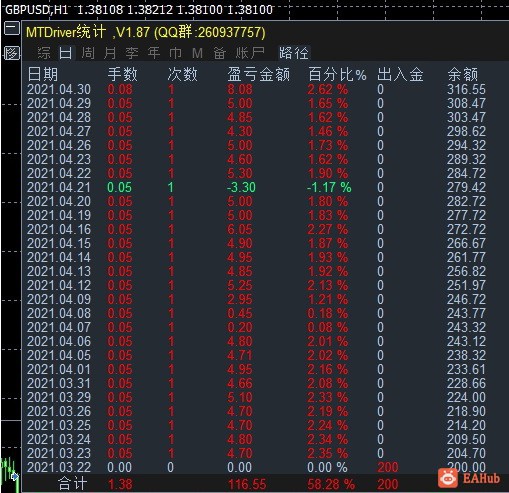Click the balance 308.47
The width and height of the screenshot is (509, 493).
pos(466,104)
